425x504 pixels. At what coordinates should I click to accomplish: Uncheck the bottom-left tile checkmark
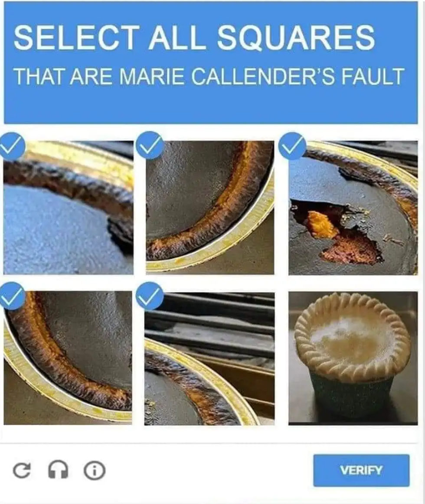[11, 296]
